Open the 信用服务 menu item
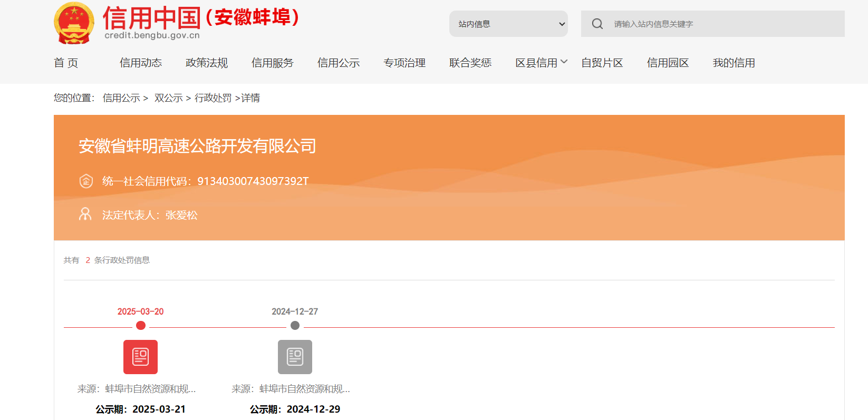The image size is (868, 420). click(273, 63)
